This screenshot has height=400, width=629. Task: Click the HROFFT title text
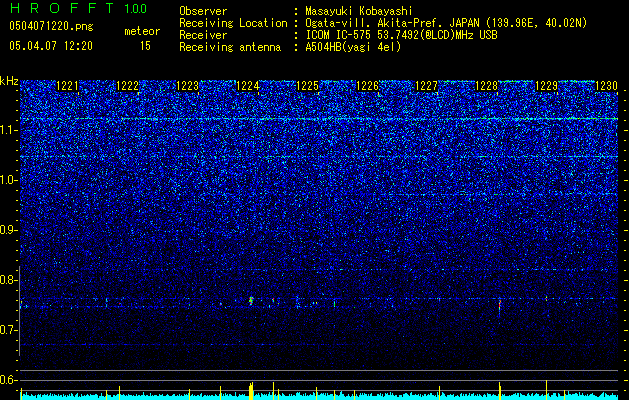(x=62, y=8)
